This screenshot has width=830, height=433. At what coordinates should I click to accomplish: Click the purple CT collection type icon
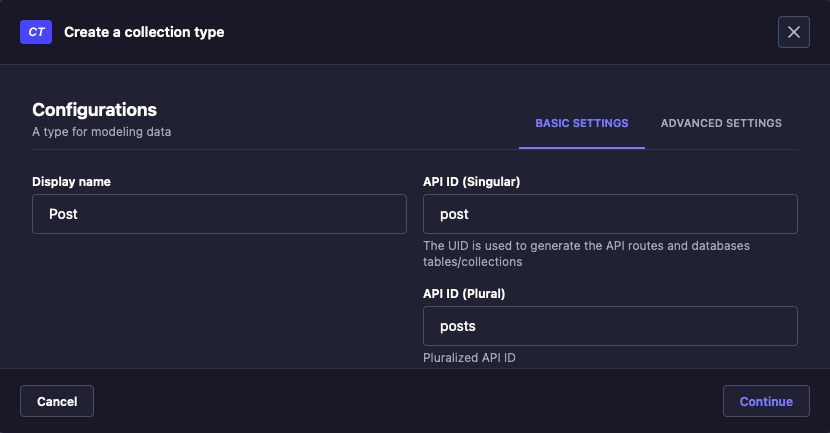click(36, 32)
